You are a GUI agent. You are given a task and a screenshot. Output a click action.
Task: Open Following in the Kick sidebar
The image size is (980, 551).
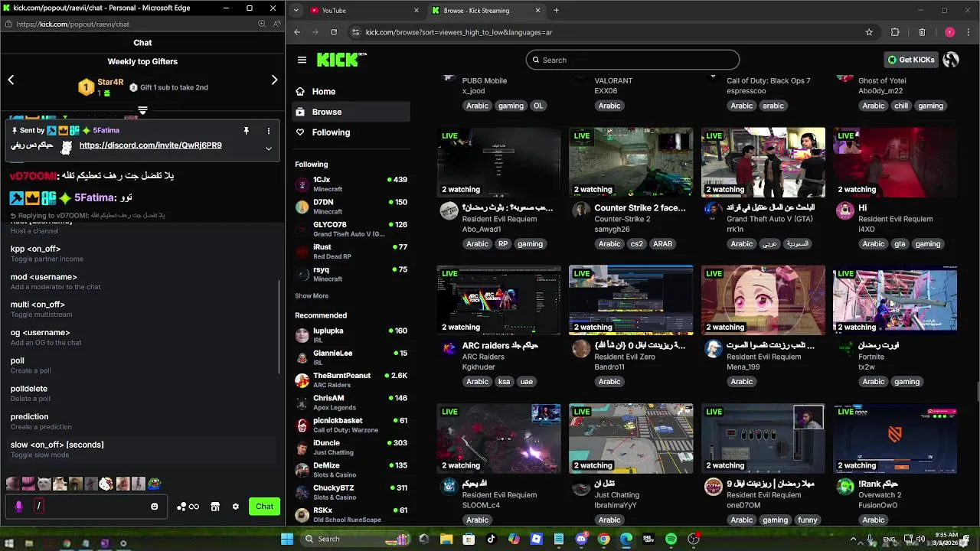351,132
